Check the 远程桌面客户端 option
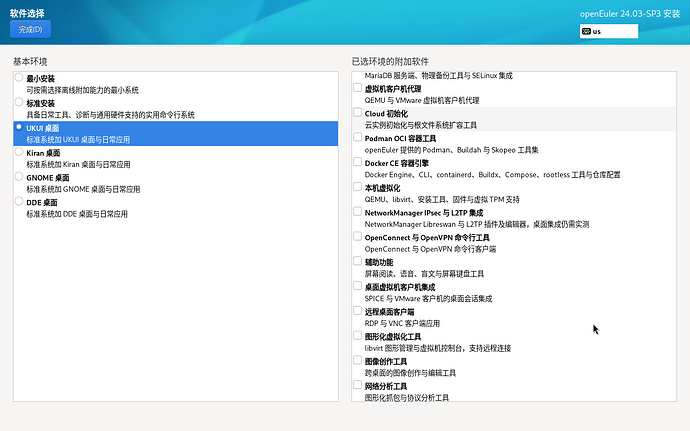Screen dimensions: 690x431 click(357, 311)
